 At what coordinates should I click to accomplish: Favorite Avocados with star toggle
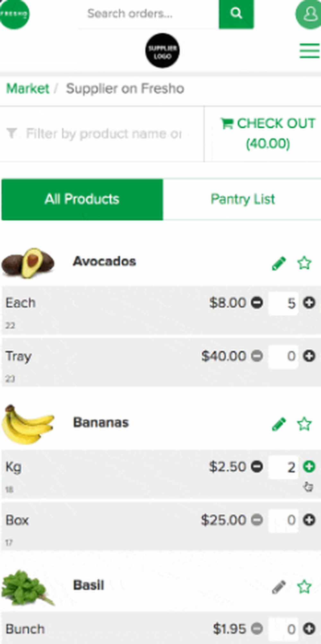point(304,263)
